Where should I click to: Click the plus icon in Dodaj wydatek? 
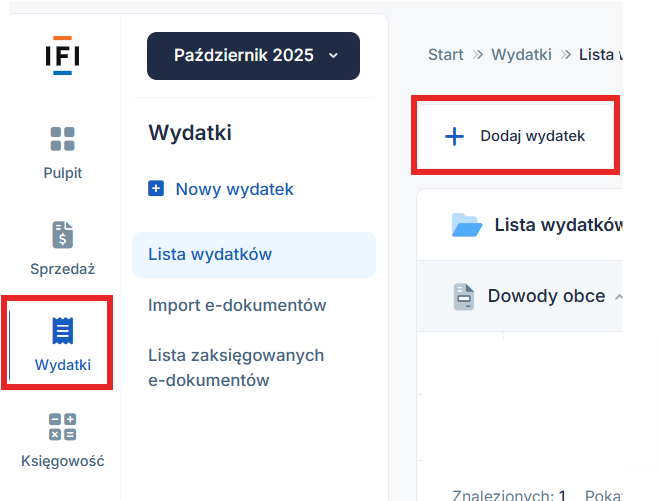(454, 136)
